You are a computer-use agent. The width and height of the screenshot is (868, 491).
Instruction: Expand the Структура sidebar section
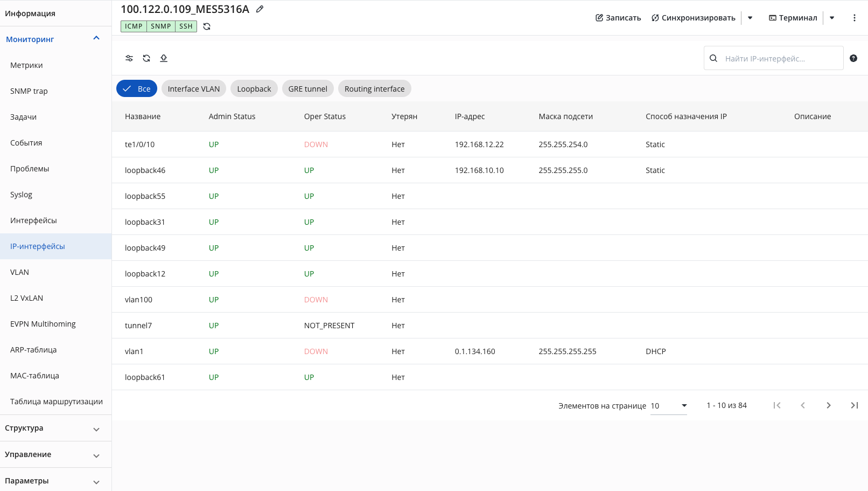point(56,428)
